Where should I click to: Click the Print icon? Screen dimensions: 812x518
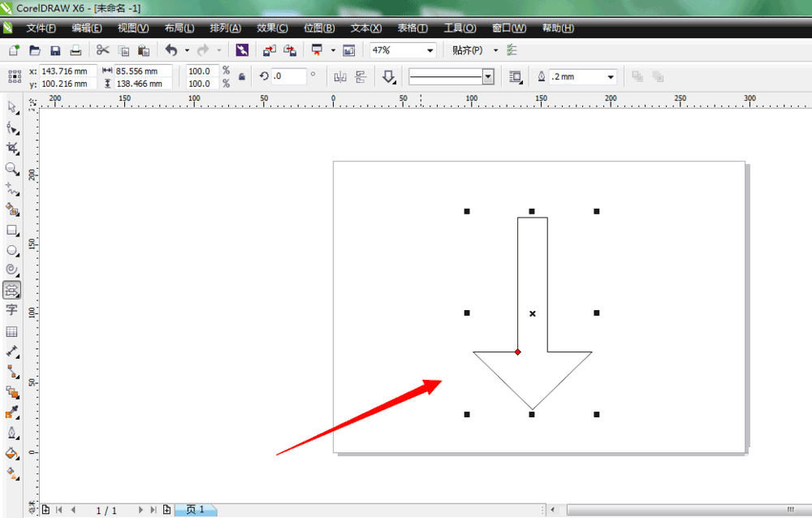(x=76, y=50)
